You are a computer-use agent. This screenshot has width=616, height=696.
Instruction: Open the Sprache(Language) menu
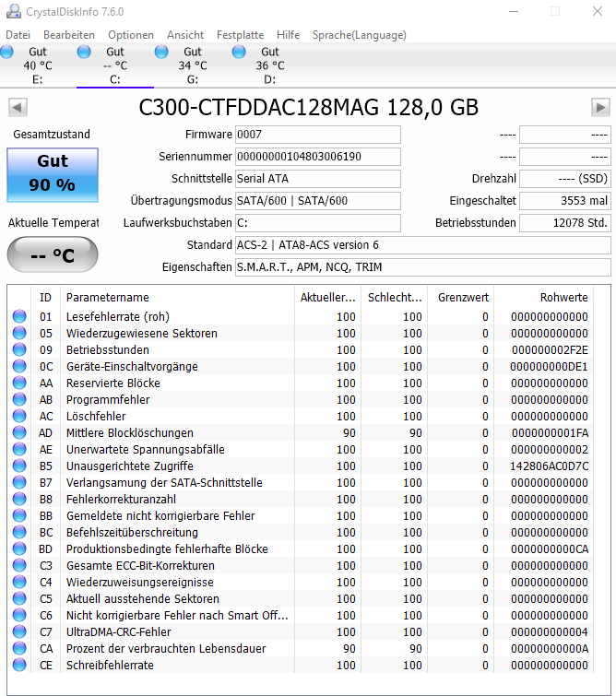[359, 35]
